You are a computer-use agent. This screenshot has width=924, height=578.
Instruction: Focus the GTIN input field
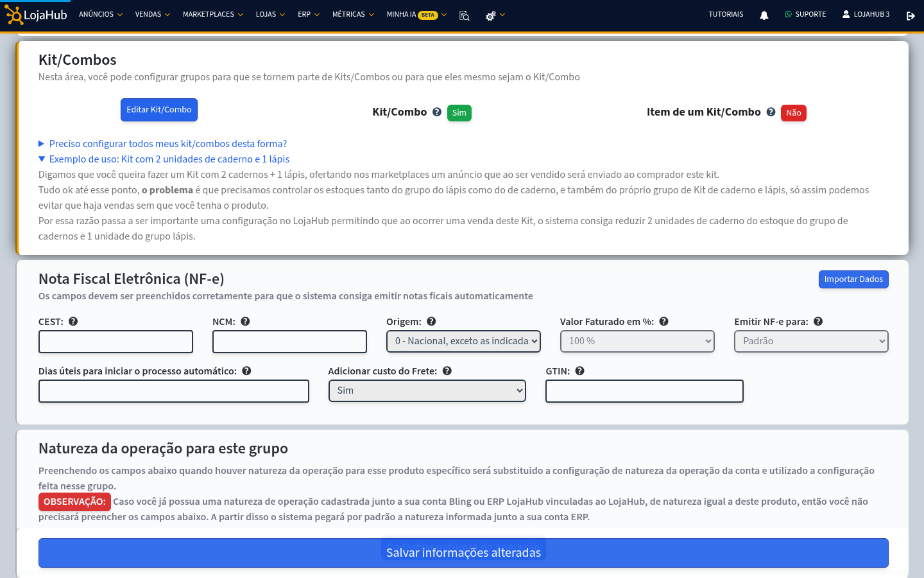coord(644,391)
